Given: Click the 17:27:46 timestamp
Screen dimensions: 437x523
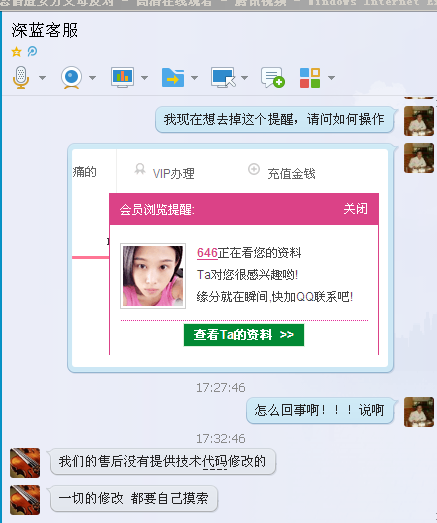Looking at the screenshot, I should click(x=221, y=388).
